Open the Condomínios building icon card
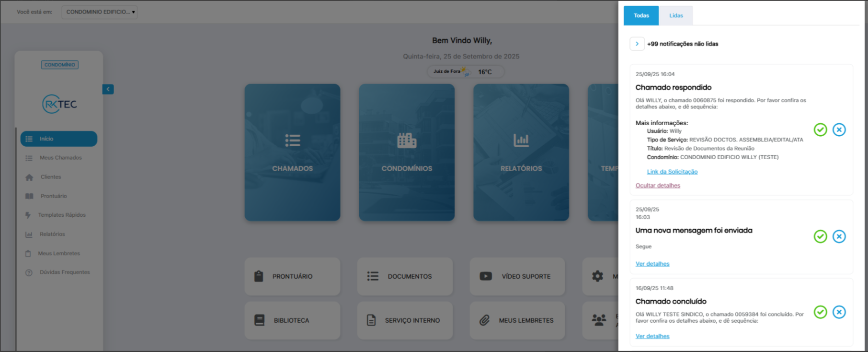This screenshot has height=352, width=868. click(x=407, y=153)
